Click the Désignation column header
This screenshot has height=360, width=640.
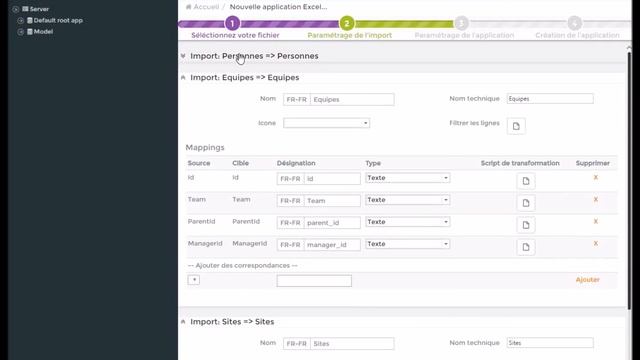[x=296, y=163]
